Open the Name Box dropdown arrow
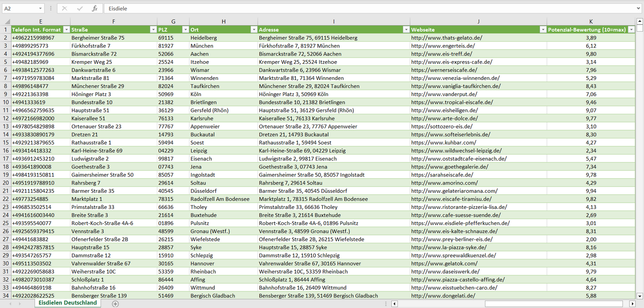This screenshot has height=308, width=644. click(40, 8)
